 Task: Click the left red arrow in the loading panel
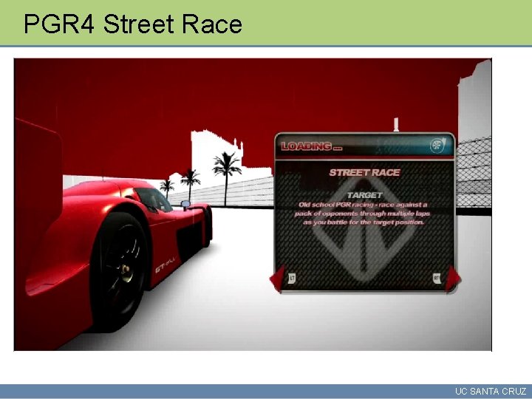pyautogui.click(x=278, y=279)
